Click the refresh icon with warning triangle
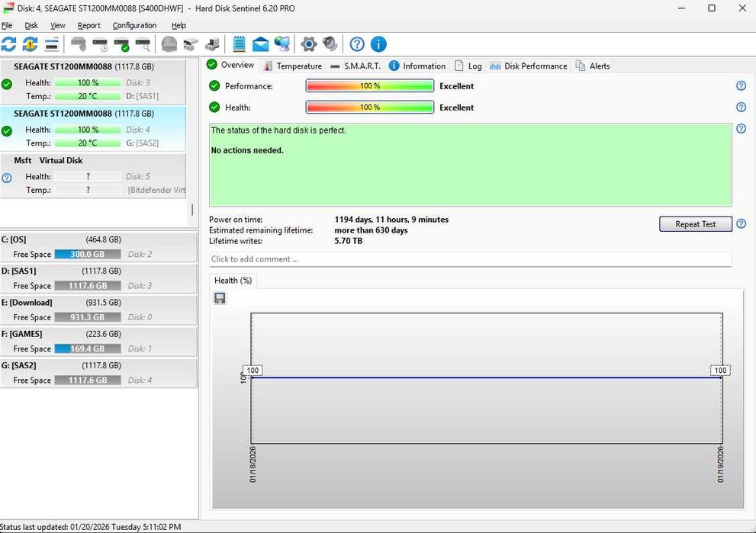 [x=30, y=44]
